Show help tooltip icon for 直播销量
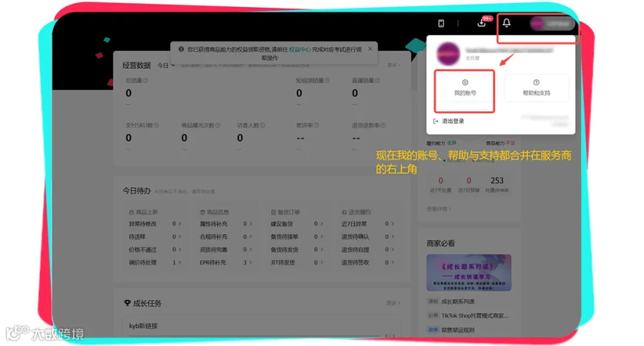Viewport: 644px width, 346px height. click(377, 80)
